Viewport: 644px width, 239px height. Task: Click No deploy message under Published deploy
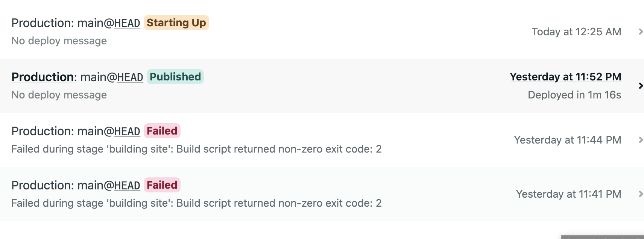(59, 95)
